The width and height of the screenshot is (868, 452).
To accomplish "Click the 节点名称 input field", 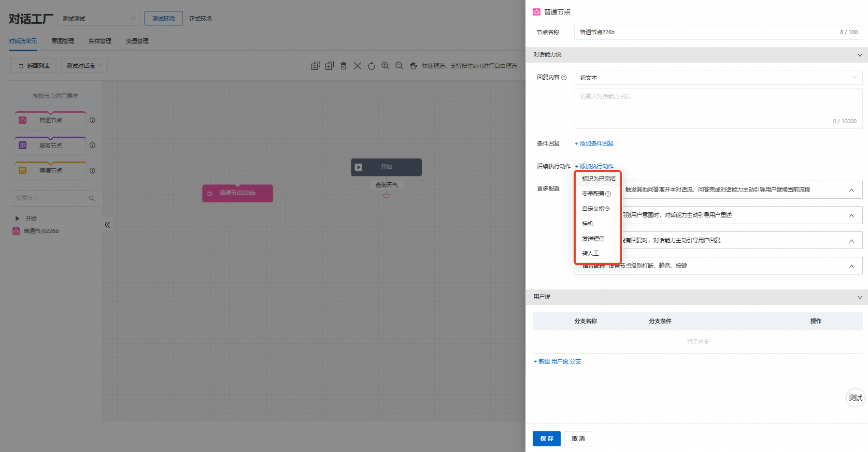I will tap(718, 32).
